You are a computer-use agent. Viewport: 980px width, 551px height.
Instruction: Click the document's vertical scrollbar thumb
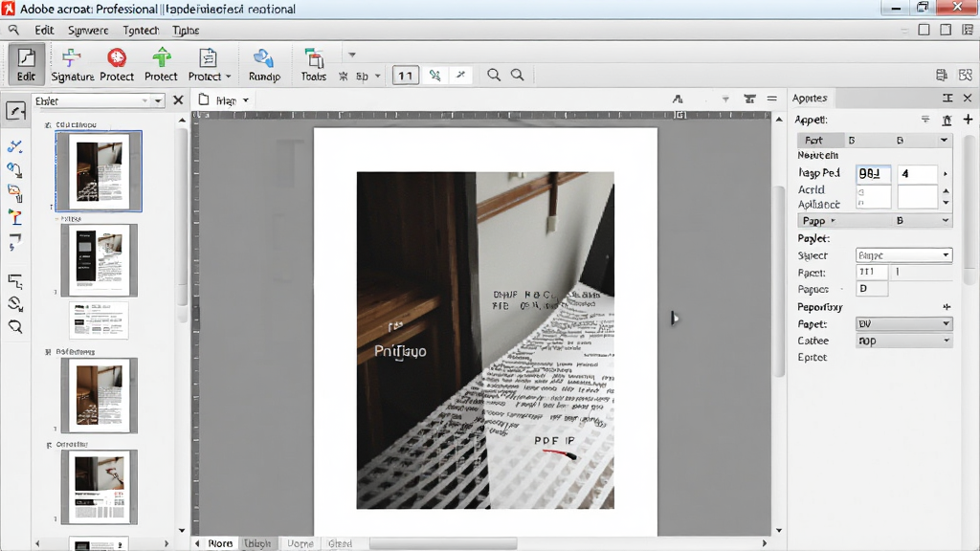click(779, 281)
